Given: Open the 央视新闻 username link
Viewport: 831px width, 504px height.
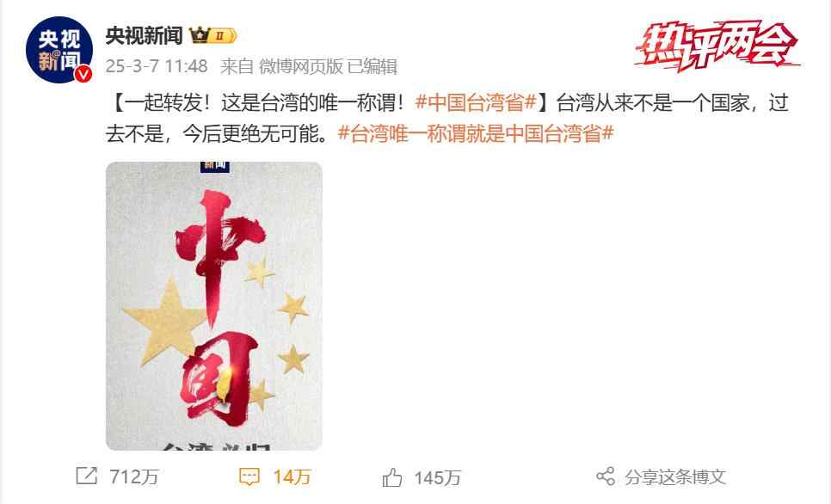Looking at the screenshot, I should 145,35.
